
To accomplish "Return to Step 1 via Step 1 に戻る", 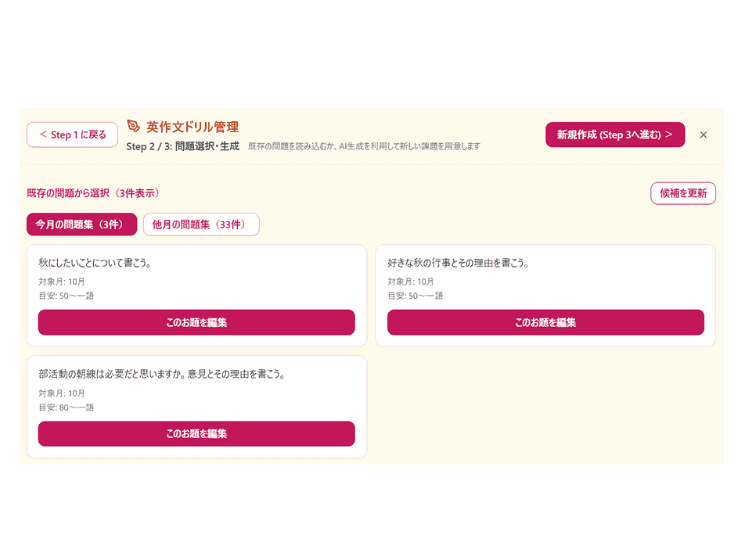I will (72, 135).
